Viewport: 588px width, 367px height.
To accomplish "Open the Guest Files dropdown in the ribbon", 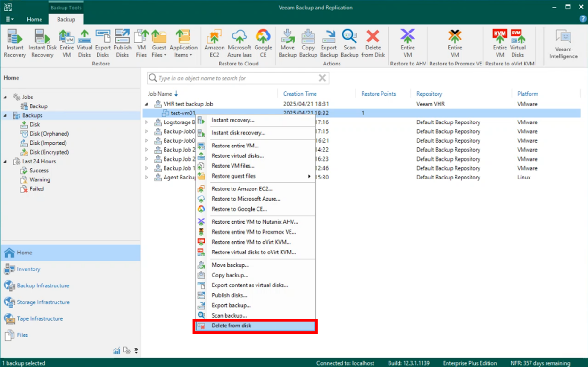I will [x=159, y=43].
